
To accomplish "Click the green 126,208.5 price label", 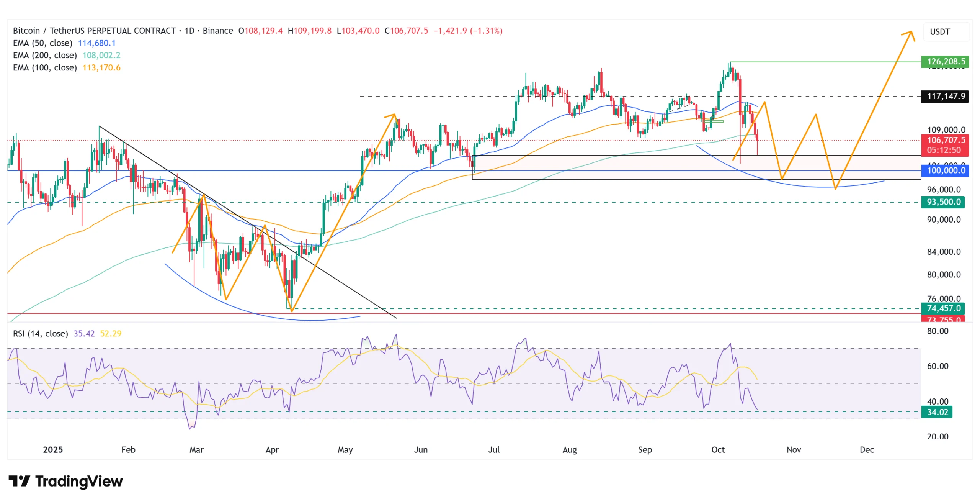I will 945,61.
